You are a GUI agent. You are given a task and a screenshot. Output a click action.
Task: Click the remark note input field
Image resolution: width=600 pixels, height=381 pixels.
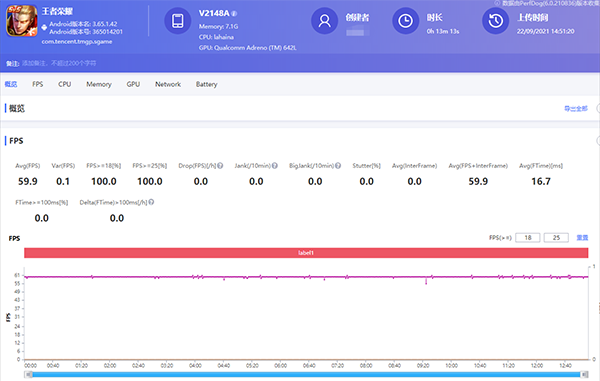59,63
